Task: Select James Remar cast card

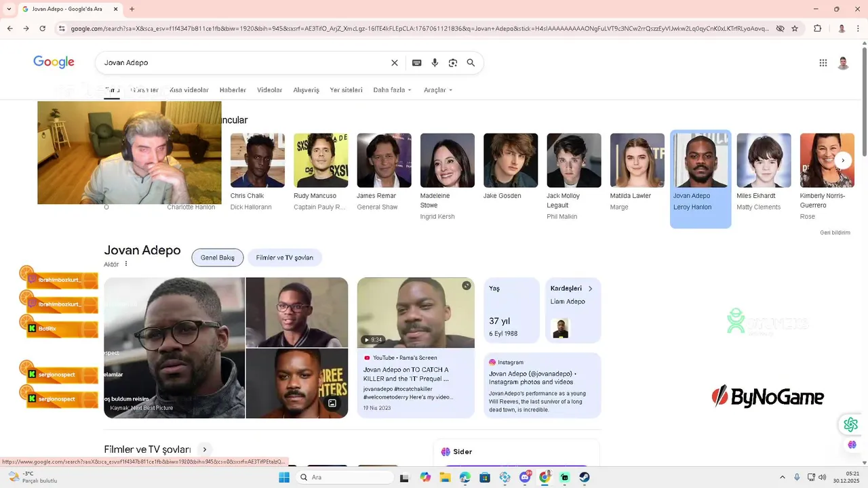Action: tap(384, 172)
